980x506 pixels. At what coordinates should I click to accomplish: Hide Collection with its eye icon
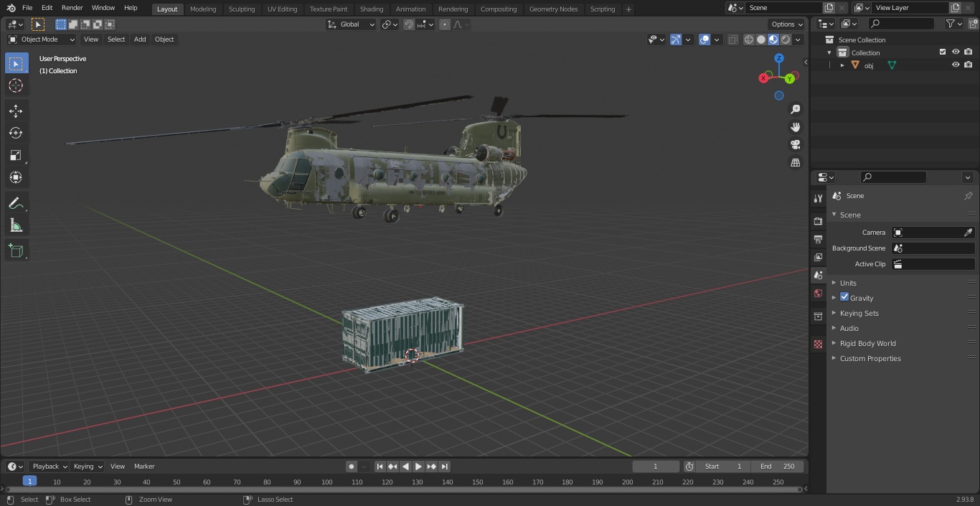click(x=956, y=52)
